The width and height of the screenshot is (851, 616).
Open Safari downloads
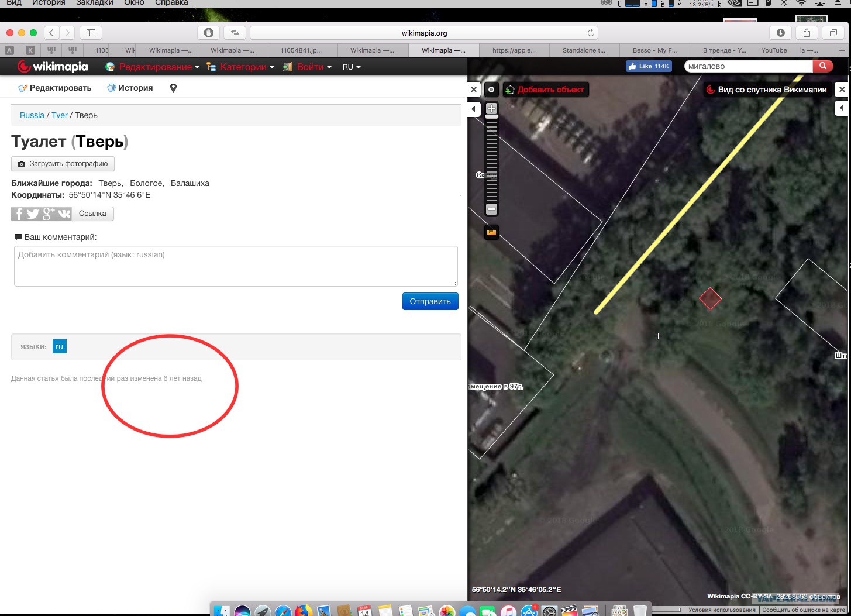[x=780, y=33]
